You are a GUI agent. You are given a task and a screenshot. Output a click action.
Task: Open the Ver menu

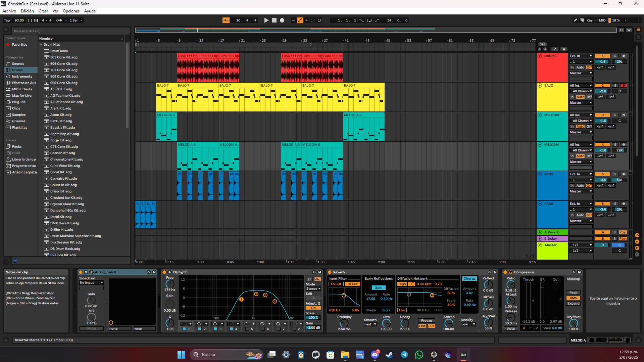[x=55, y=11]
